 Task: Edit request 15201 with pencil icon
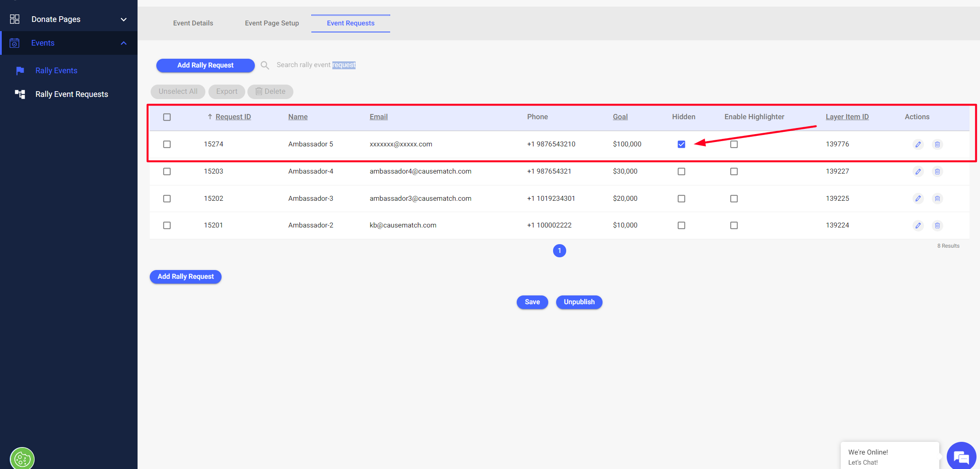point(918,225)
